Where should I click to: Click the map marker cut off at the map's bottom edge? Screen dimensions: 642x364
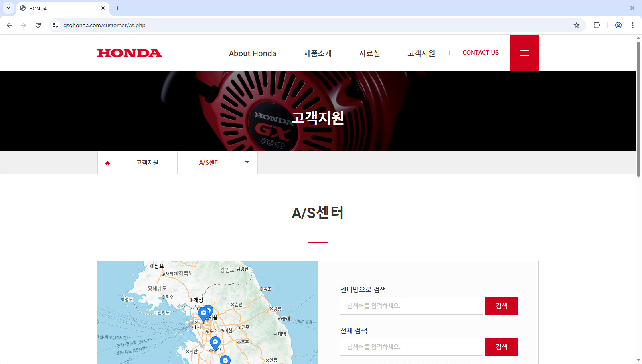point(225,359)
